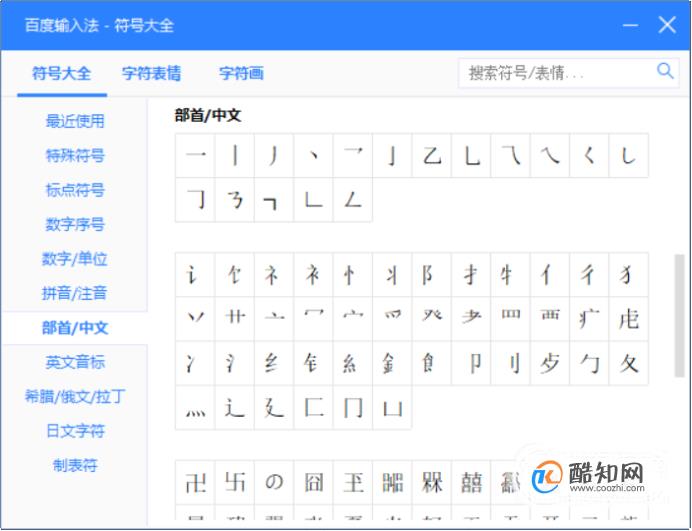The image size is (692, 531).
Task: Insert the 灬 fire dots radical
Action: click(195, 407)
